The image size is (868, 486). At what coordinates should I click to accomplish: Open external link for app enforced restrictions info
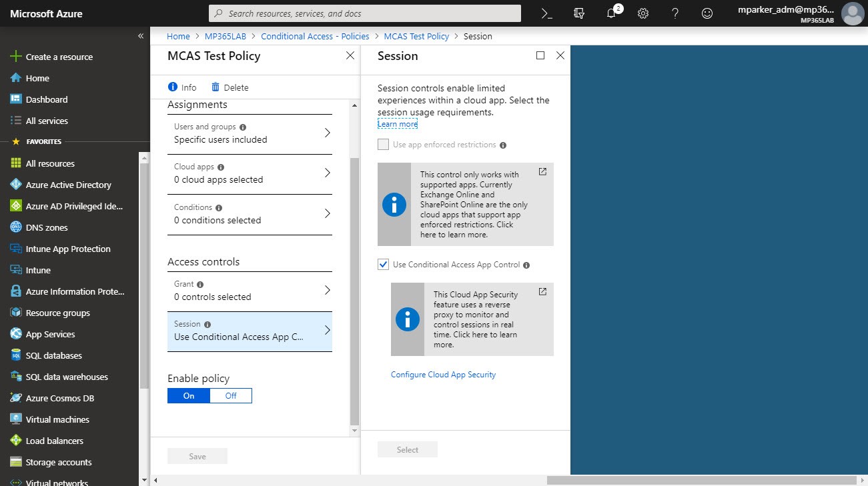tap(542, 171)
